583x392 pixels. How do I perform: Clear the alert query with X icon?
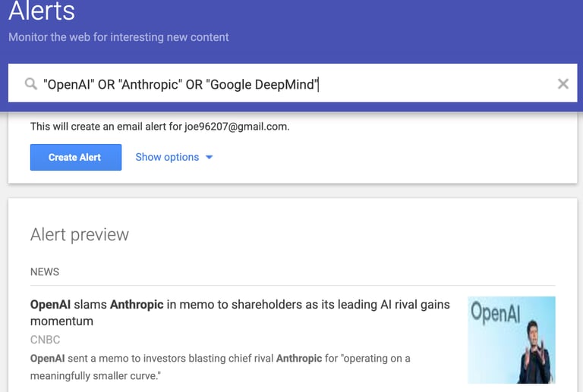point(563,84)
